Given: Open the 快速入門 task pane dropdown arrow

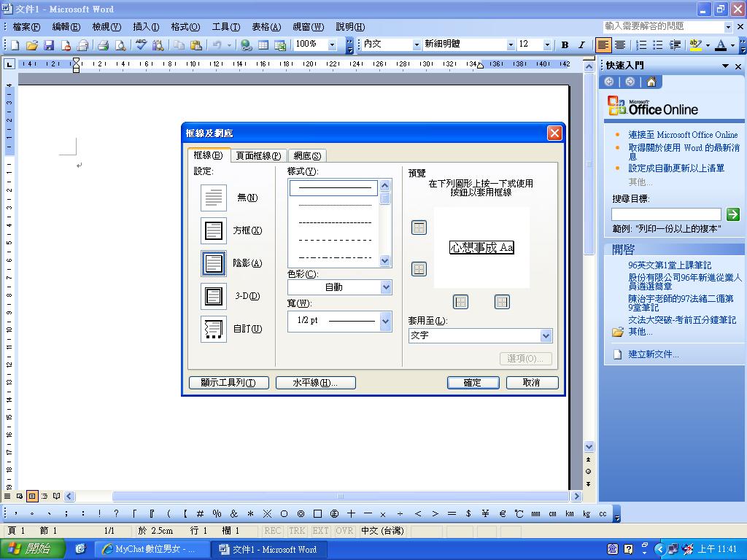Looking at the screenshot, I should point(726,66).
